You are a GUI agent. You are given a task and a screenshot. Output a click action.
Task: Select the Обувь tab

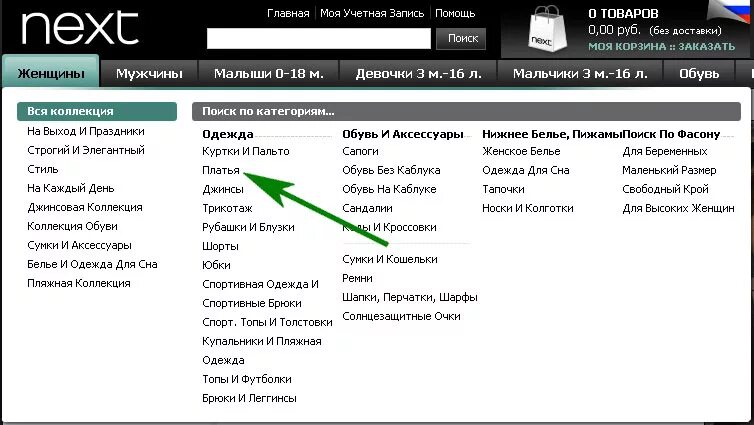coord(699,74)
